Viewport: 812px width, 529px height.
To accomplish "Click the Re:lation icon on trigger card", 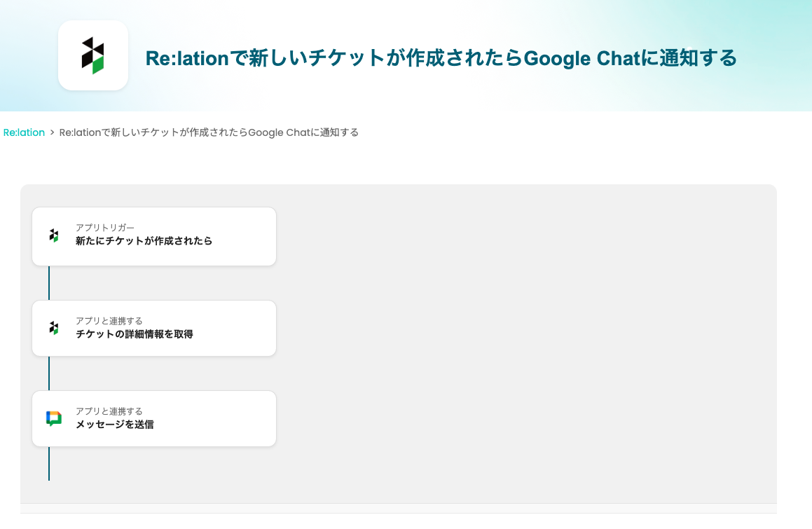I will 54,235.
